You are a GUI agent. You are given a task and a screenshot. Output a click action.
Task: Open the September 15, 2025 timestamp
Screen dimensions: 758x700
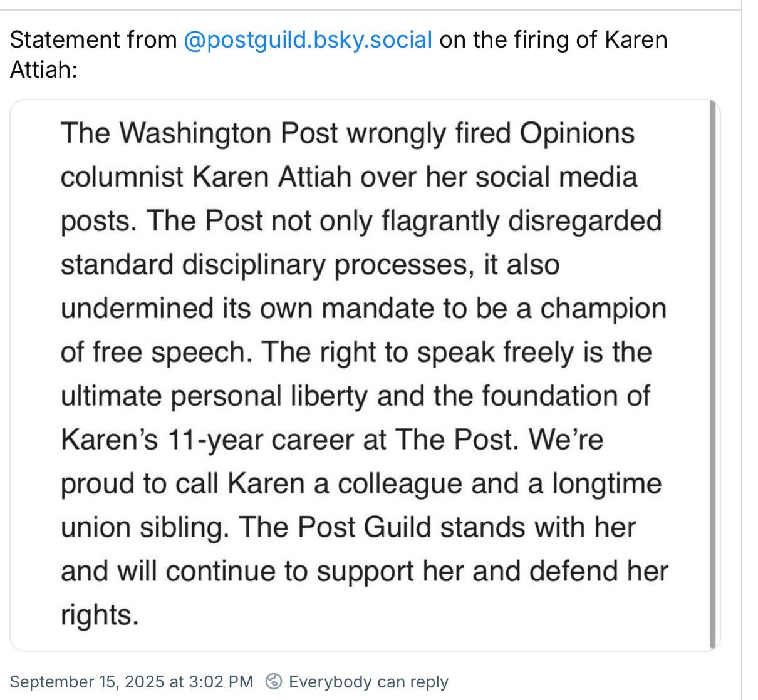(132, 682)
